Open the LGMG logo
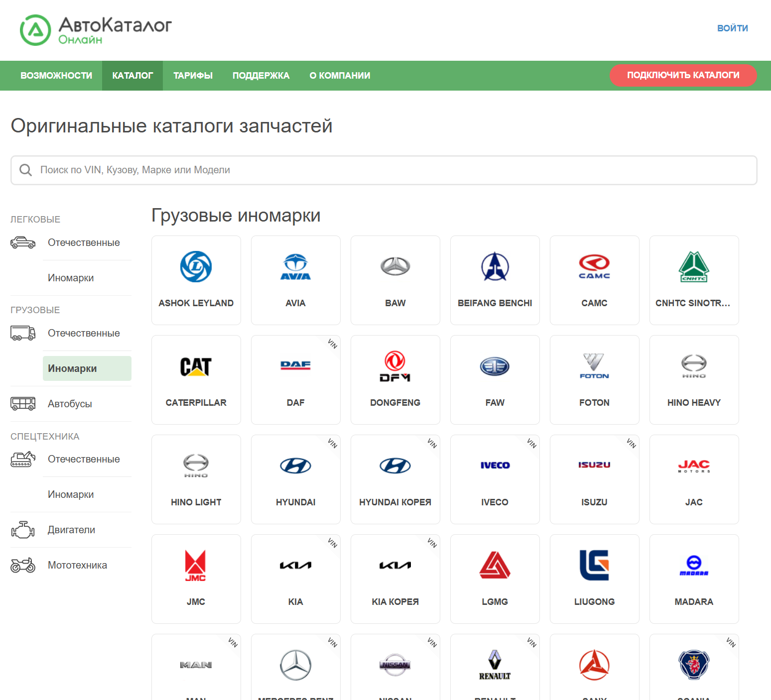 click(495, 565)
